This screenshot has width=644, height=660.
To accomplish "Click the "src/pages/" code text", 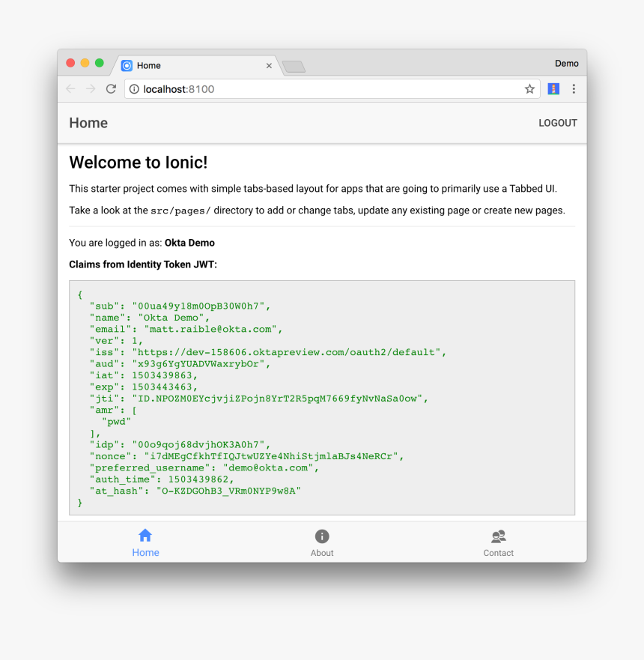I will click(180, 211).
